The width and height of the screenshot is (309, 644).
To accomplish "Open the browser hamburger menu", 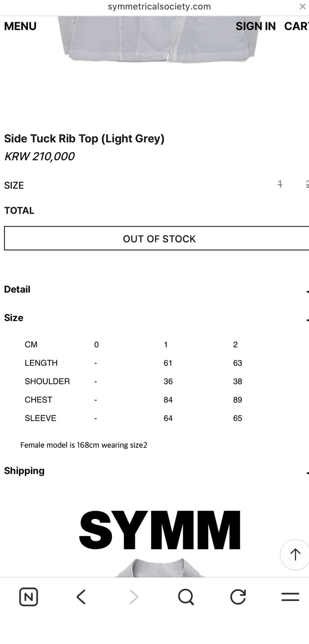I will point(290,596).
